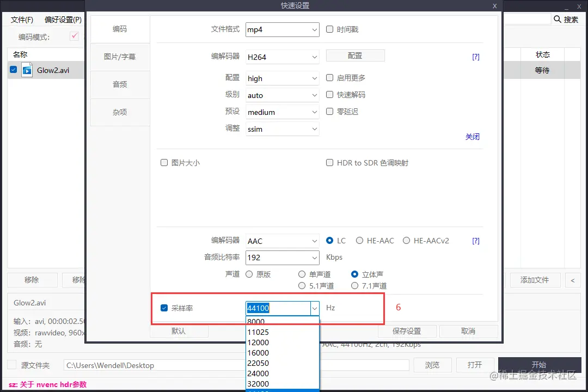Open the audio codec [?] help link

(475, 241)
